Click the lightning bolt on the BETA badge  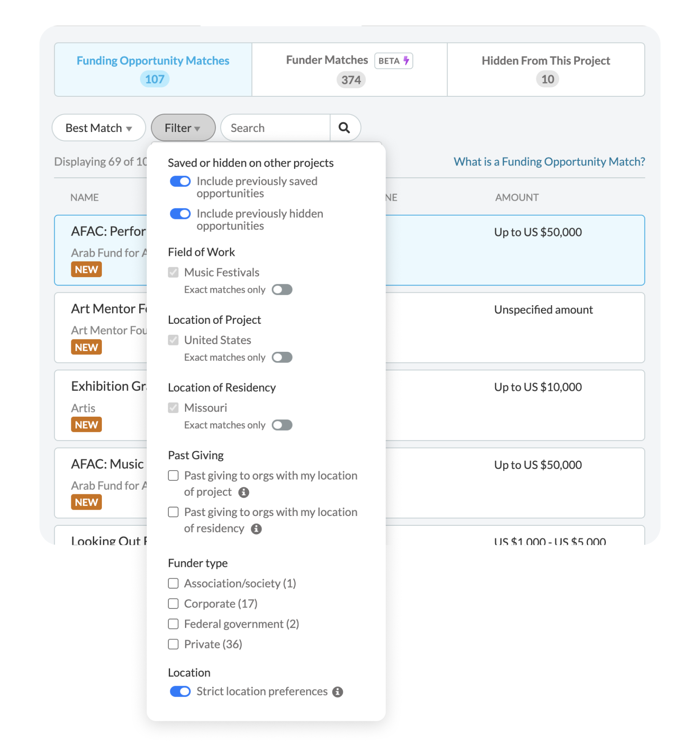406,60
